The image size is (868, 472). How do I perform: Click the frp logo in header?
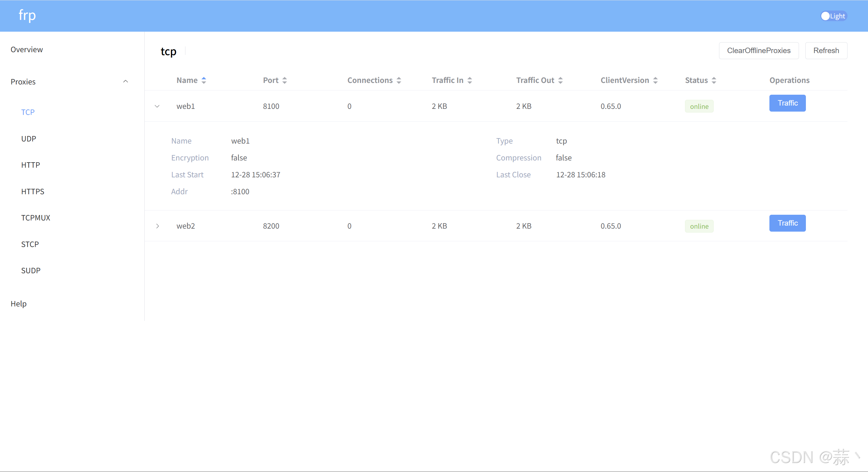point(27,15)
